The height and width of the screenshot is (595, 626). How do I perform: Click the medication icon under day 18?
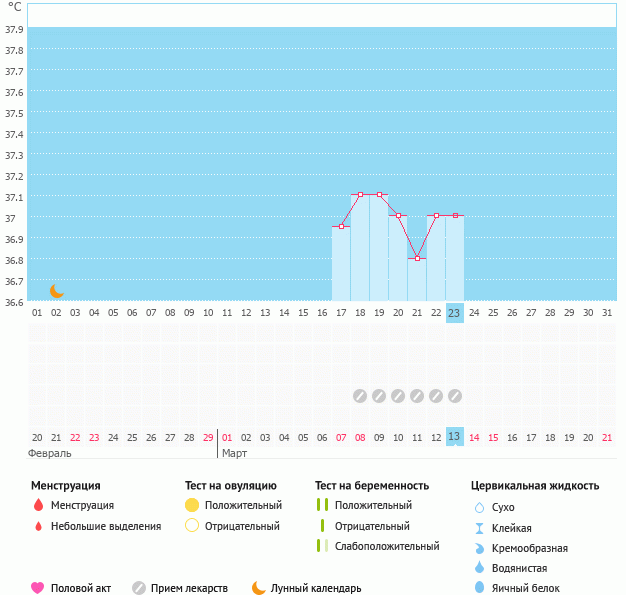coord(360,396)
